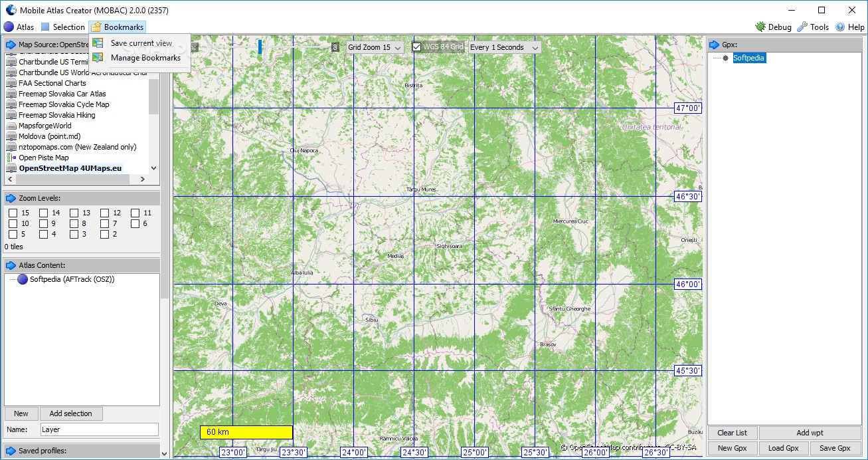
Task: Enable zoom level 15 checkbox
Action: [13, 213]
